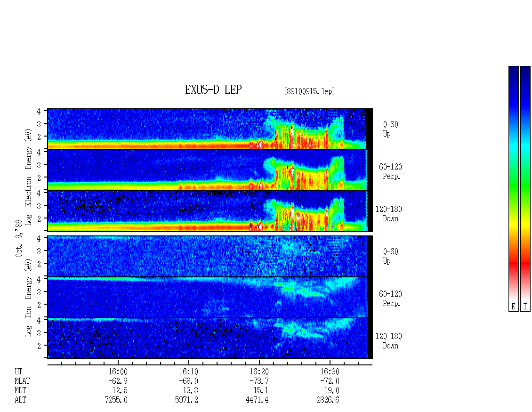Click the electron 0-60 Up pitch angle label
The width and height of the screenshot is (532, 412).
(x=390, y=129)
